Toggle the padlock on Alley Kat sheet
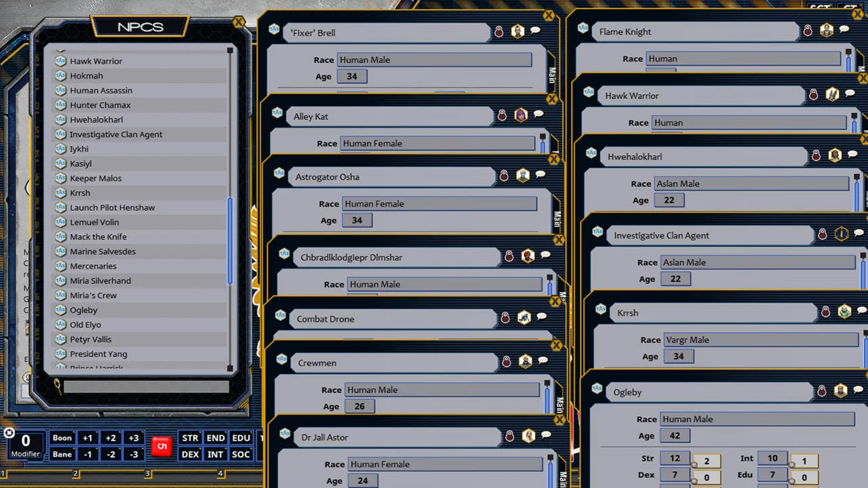 [502, 115]
